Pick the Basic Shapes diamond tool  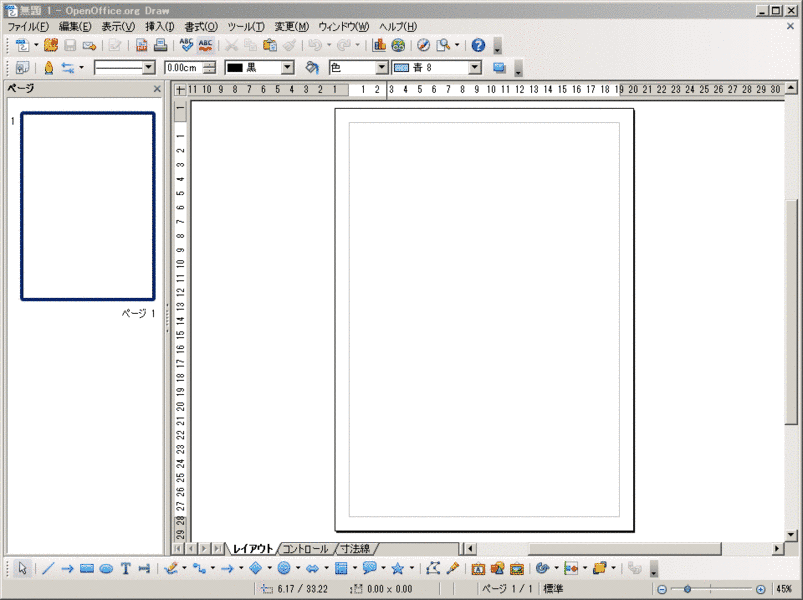pos(256,568)
